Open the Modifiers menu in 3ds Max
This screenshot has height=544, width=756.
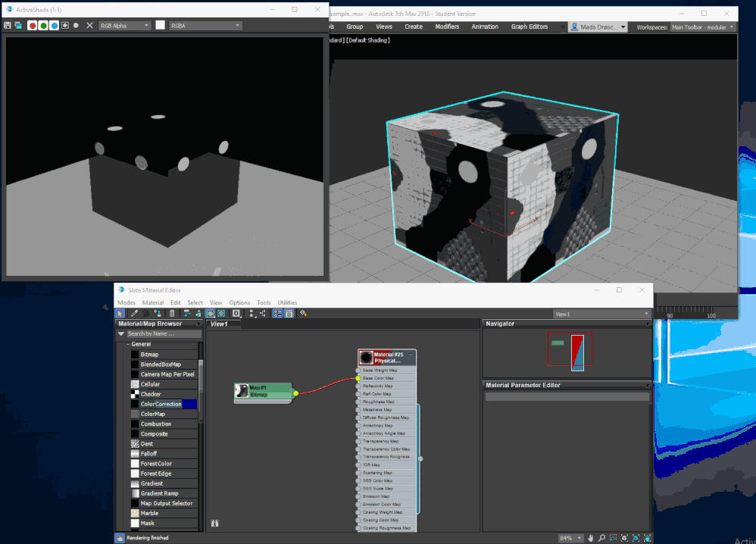pyautogui.click(x=447, y=27)
